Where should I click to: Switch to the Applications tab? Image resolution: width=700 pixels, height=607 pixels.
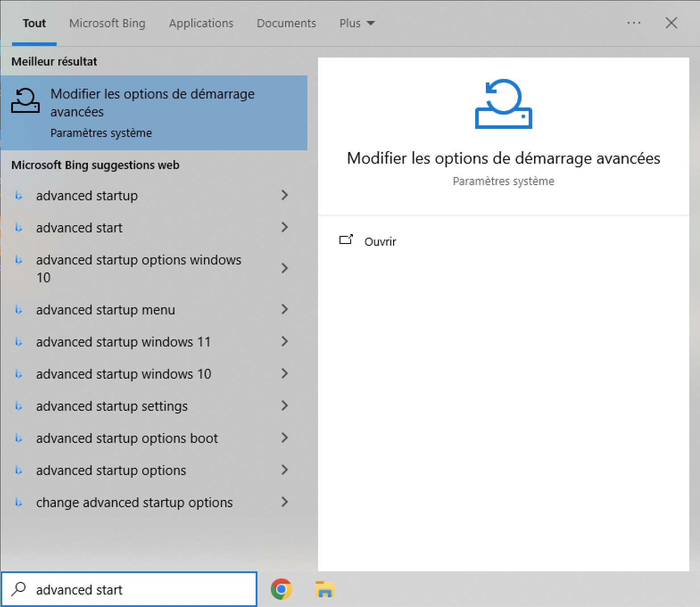(x=201, y=23)
